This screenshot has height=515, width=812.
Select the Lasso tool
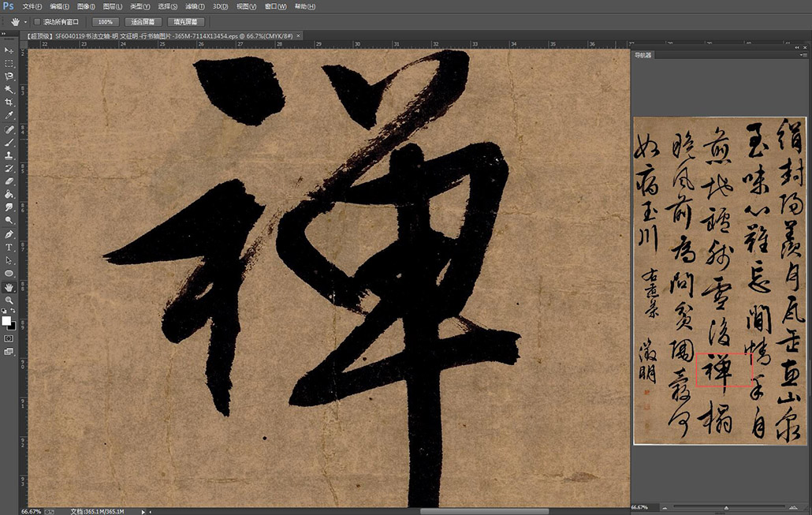point(9,77)
